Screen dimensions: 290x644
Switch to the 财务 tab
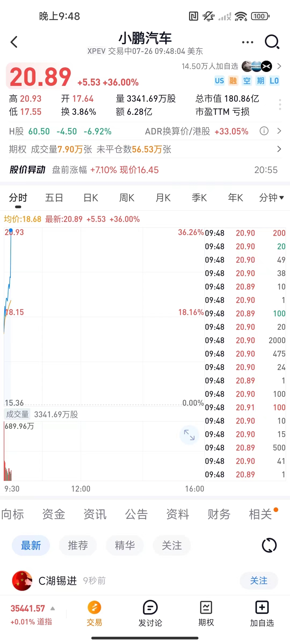pos(219,514)
